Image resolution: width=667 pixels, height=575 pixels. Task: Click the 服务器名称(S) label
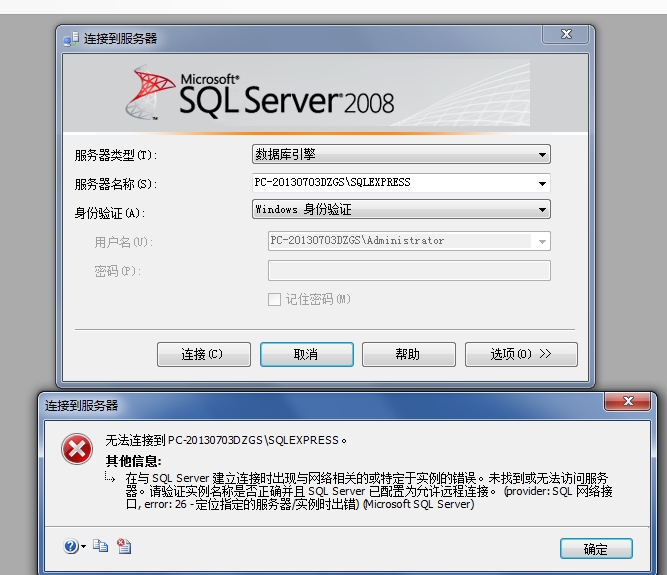coord(116,184)
